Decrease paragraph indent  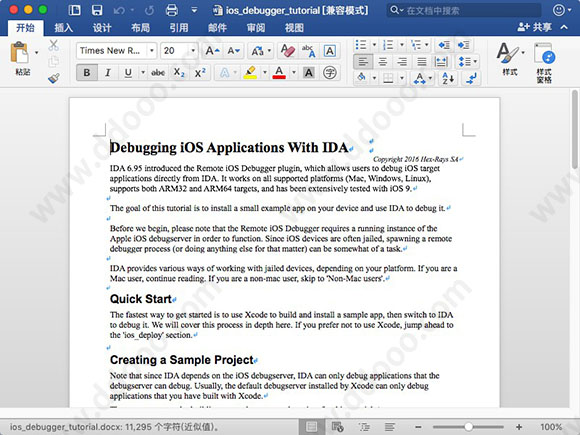coord(444,45)
